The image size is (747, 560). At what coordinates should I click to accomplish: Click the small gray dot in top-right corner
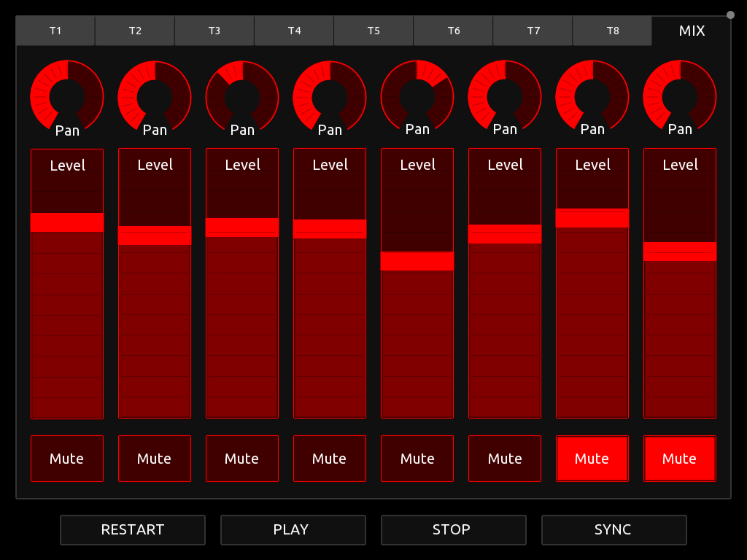tap(730, 15)
